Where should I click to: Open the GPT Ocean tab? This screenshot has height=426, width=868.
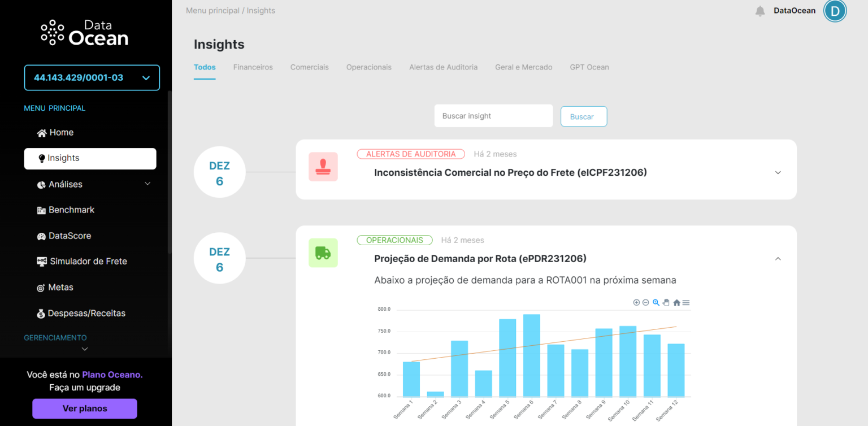[589, 67]
